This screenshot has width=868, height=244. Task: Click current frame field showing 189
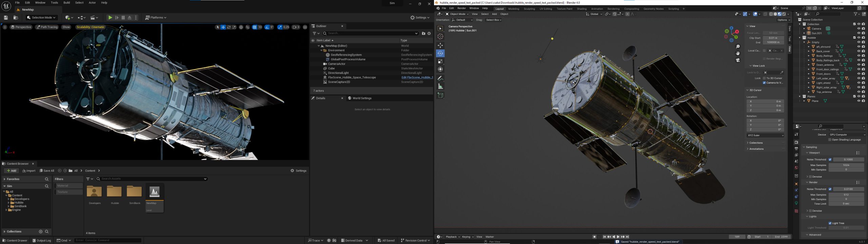point(737,237)
